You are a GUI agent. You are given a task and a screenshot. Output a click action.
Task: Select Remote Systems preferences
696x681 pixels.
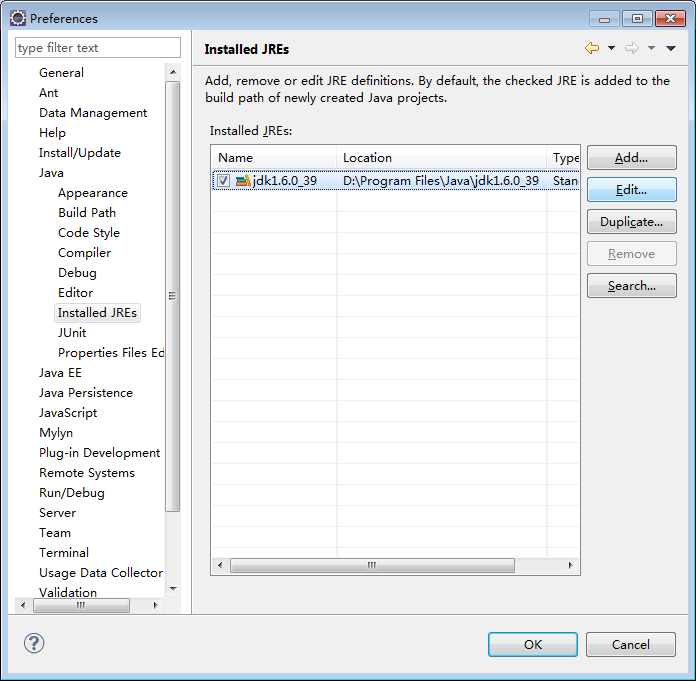(x=87, y=472)
